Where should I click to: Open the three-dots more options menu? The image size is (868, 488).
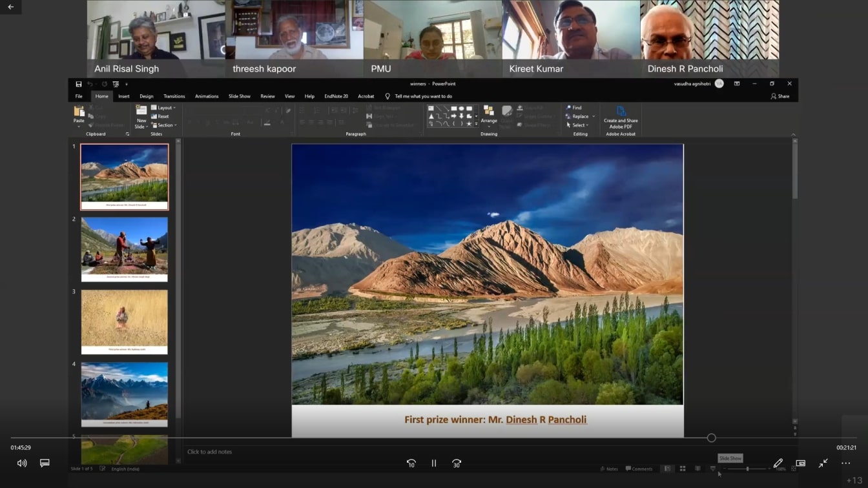coord(845,463)
